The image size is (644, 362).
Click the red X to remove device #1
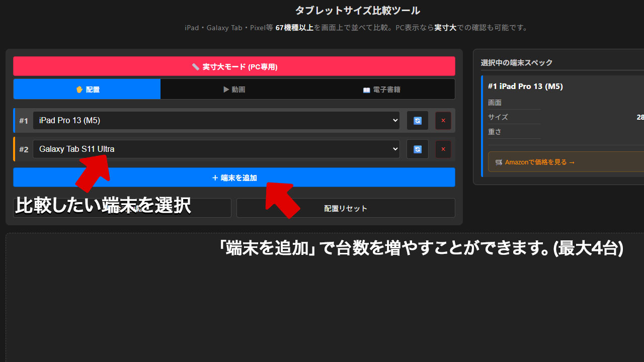(443, 120)
